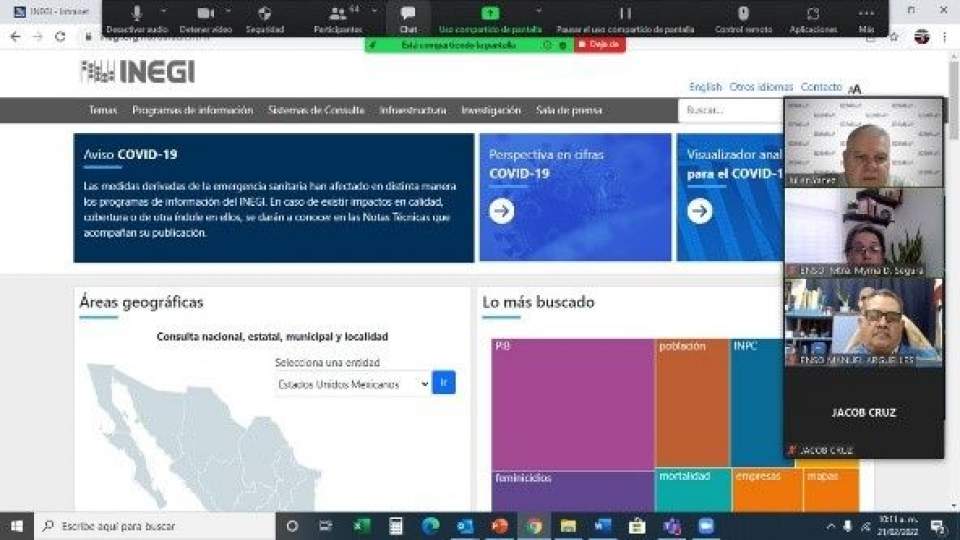The image size is (960, 540).
Task: Click the INEGI logo
Action: [138, 72]
